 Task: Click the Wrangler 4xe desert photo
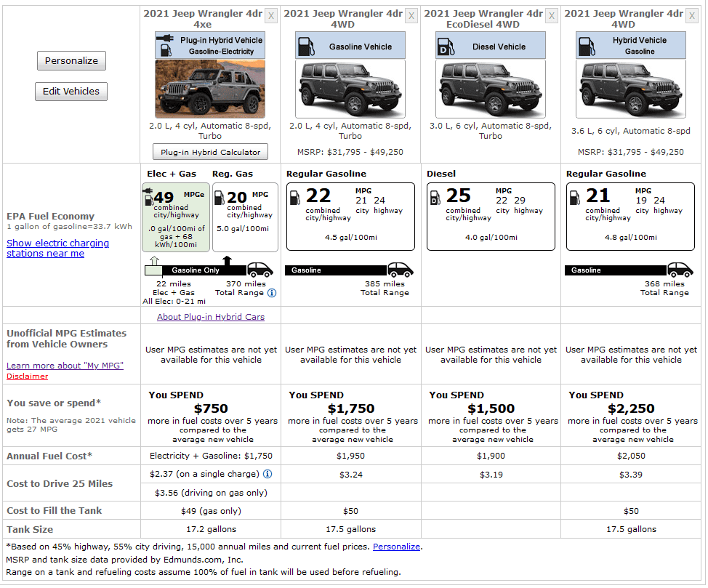210,89
